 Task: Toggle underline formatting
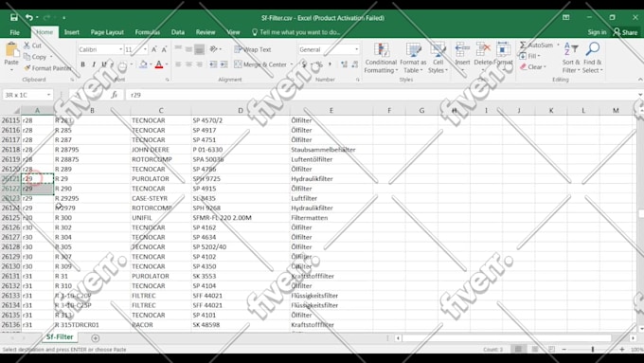tap(103, 64)
